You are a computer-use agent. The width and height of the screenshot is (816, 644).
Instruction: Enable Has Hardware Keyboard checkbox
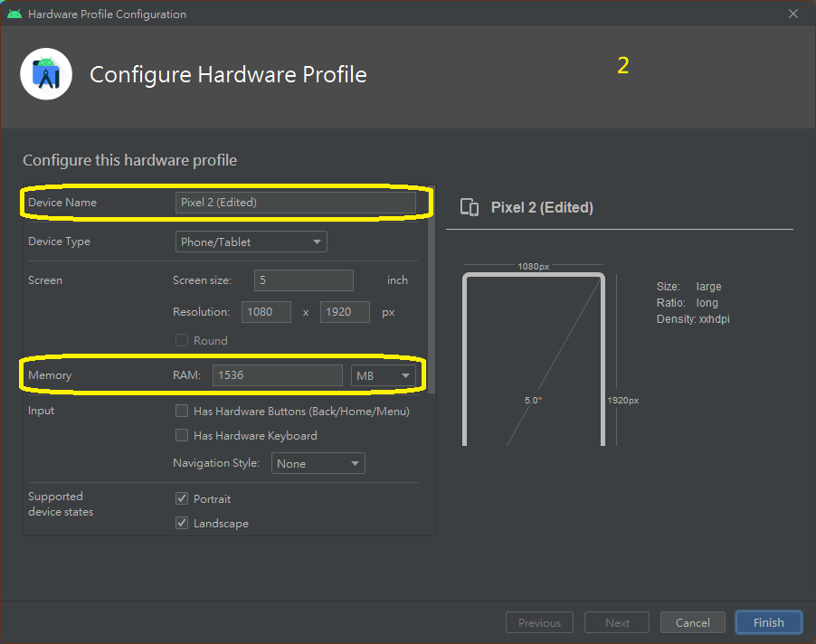pos(182,435)
